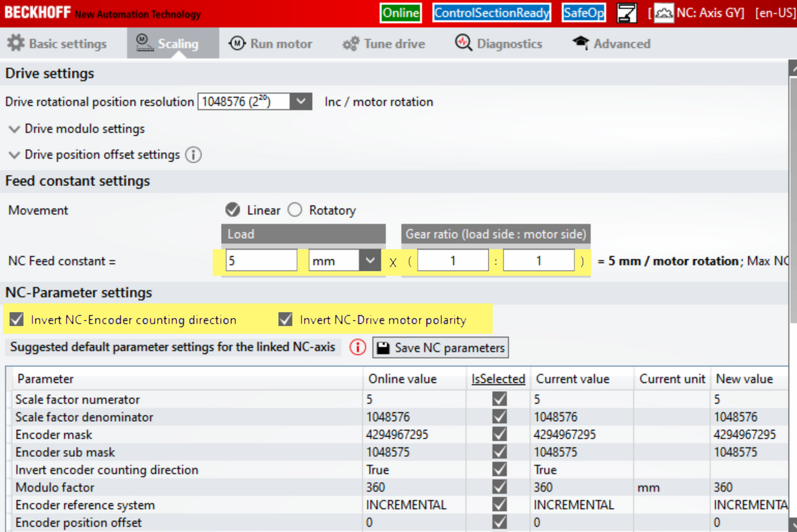
Task: Click the ControlSectionReady status indicator
Action: coord(491,13)
